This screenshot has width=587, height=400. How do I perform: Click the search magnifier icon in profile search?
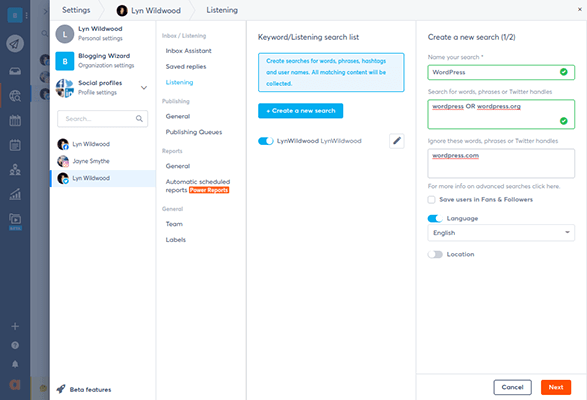tap(139, 119)
